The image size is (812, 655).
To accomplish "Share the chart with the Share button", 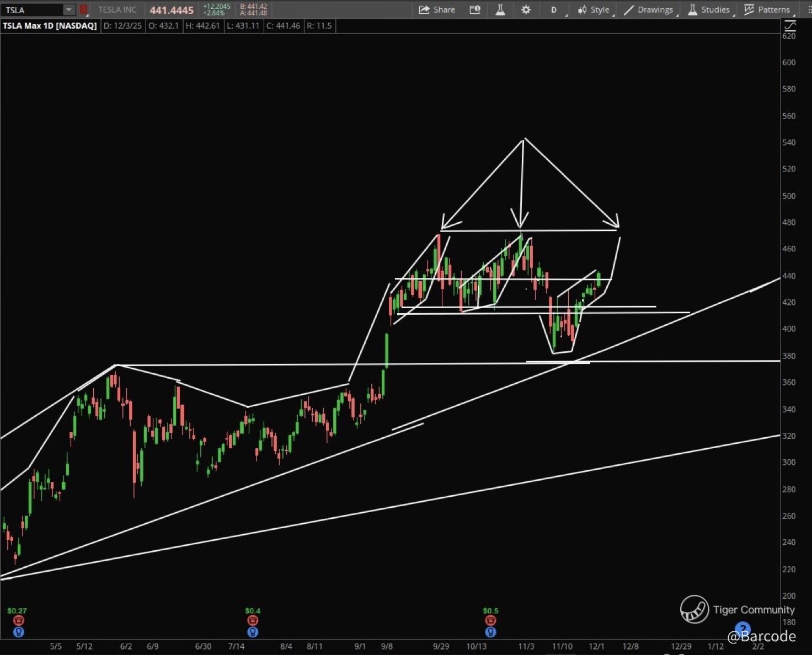I will (437, 10).
